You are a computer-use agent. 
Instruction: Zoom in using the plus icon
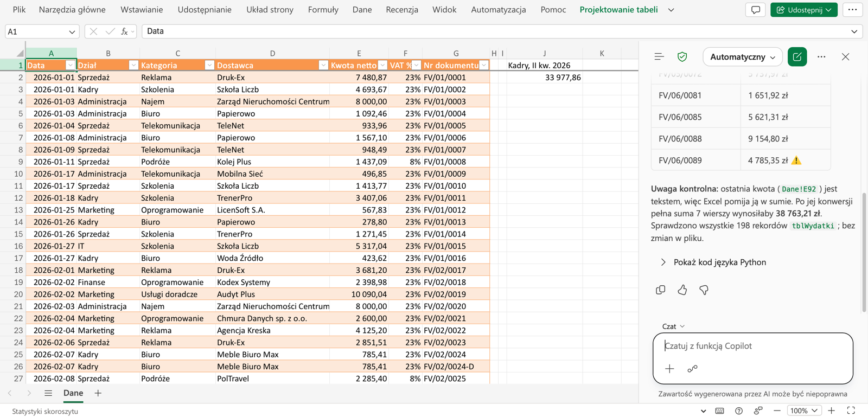pos(831,410)
